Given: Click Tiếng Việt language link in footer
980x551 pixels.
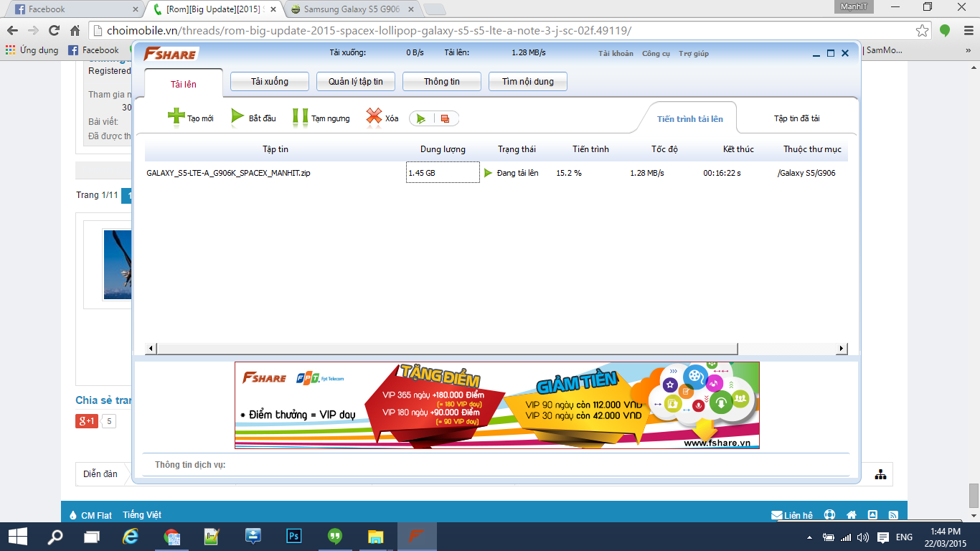Looking at the screenshot, I should coord(142,515).
